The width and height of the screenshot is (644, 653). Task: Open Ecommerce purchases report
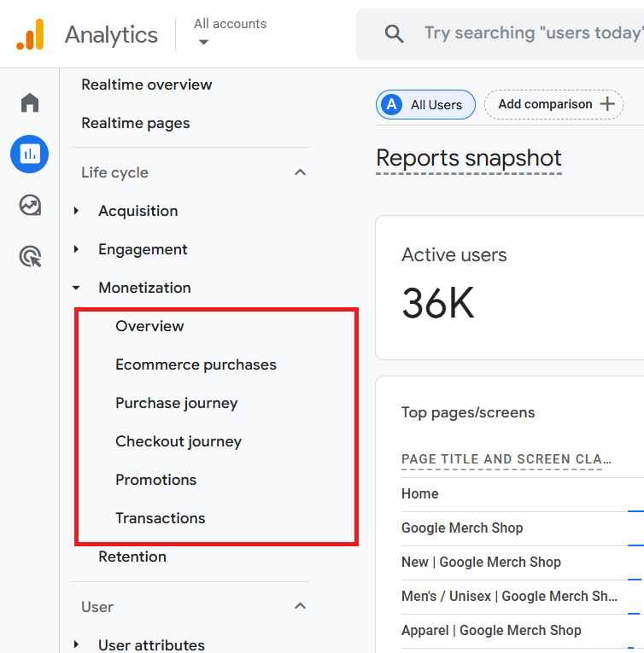tap(196, 364)
